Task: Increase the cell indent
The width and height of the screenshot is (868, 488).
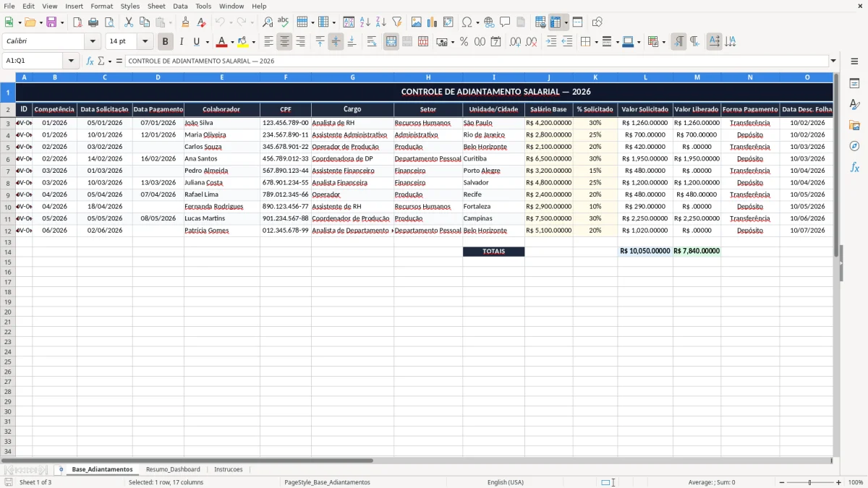Action: 551,42
